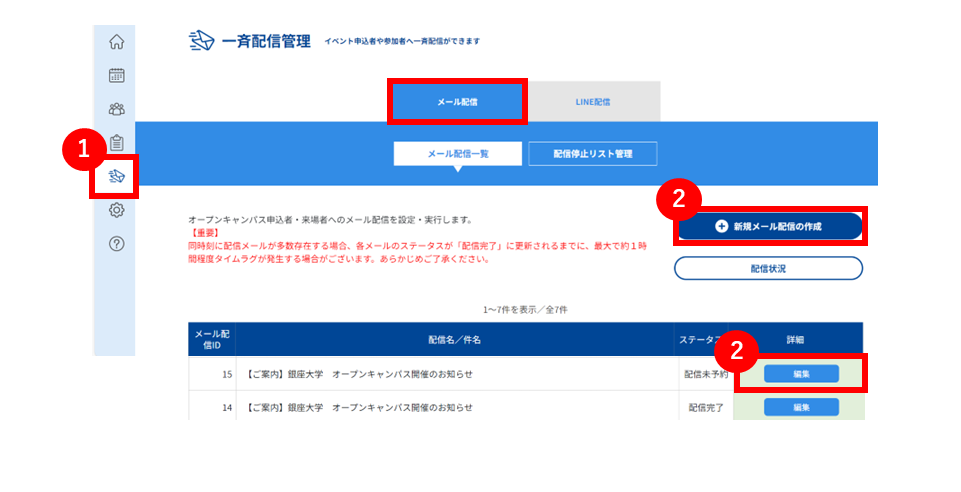Open the calendar icon in sidebar

pos(116,75)
